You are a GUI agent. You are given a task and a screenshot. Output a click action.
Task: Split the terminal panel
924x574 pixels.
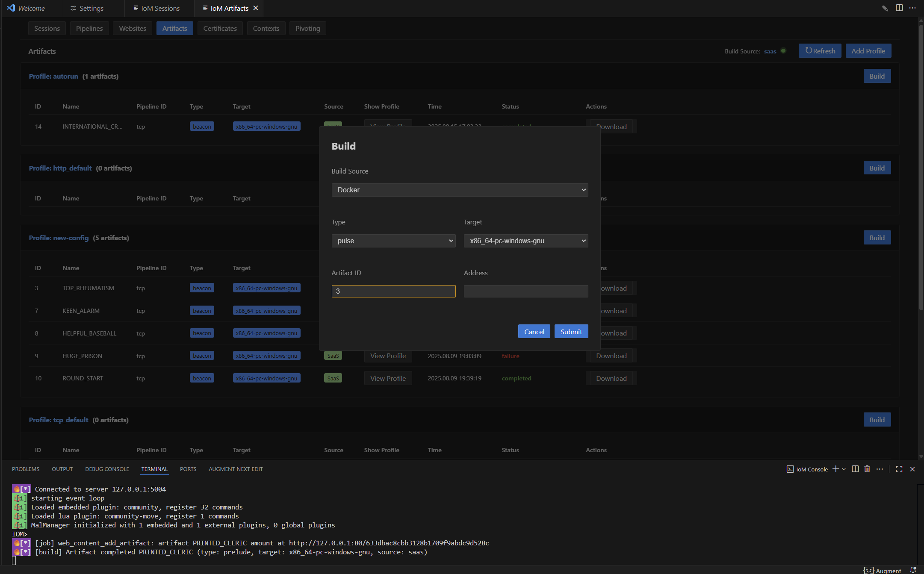tap(855, 469)
